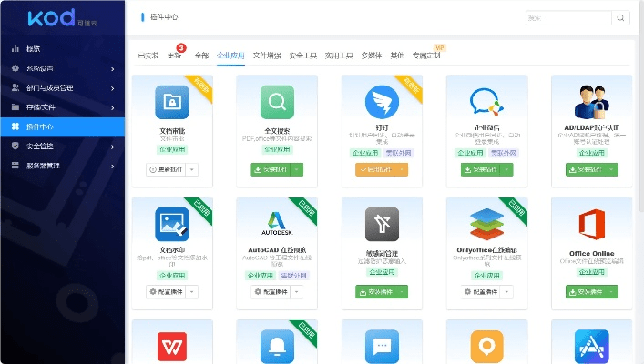The width and height of the screenshot is (644, 364).
Task: Switch to the 多媒体 tab
Action: pos(372,55)
